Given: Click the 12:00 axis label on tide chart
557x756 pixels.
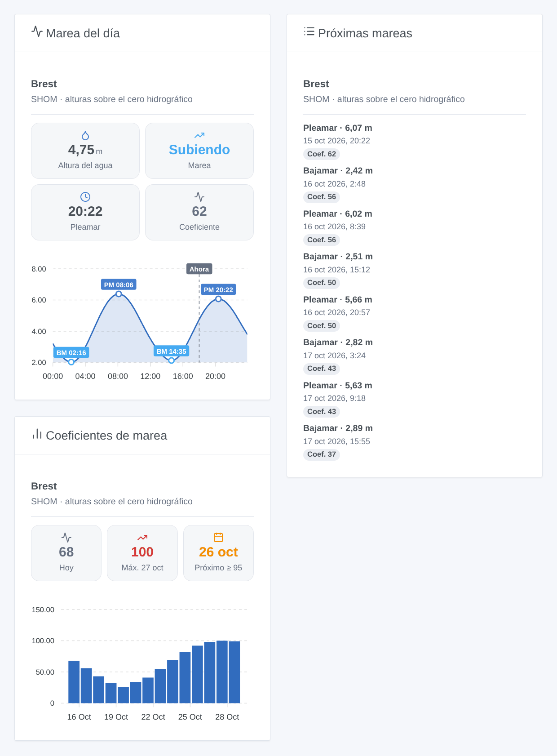Looking at the screenshot, I should click(150, 376).
